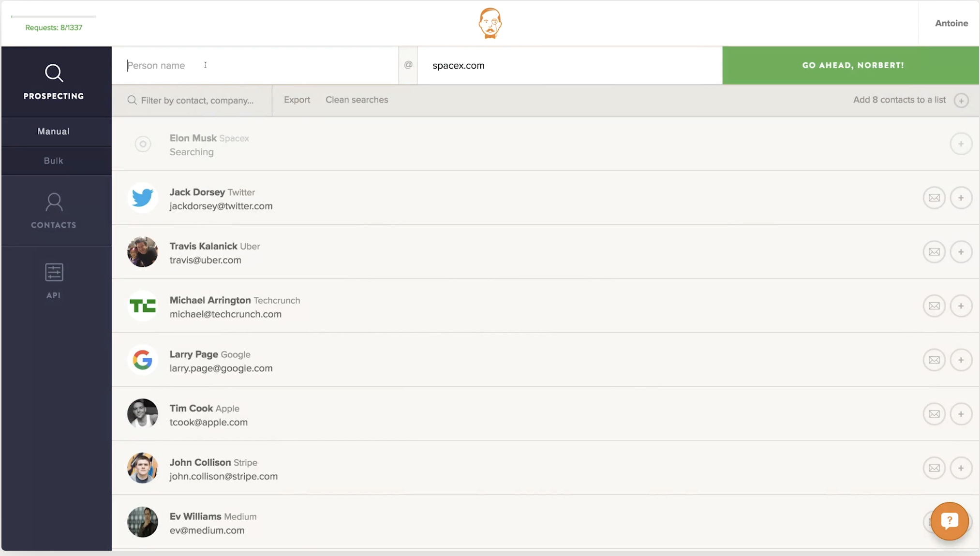Add Larry Page to a list

pos(961,360)
